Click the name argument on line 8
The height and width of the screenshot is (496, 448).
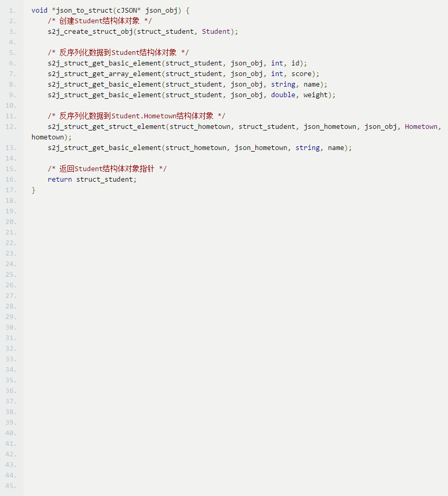312,84
